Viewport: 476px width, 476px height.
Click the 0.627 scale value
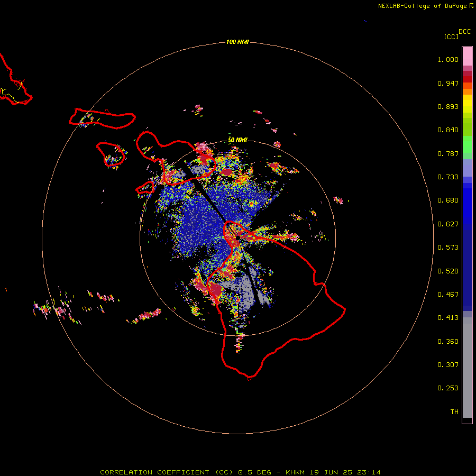448,224
